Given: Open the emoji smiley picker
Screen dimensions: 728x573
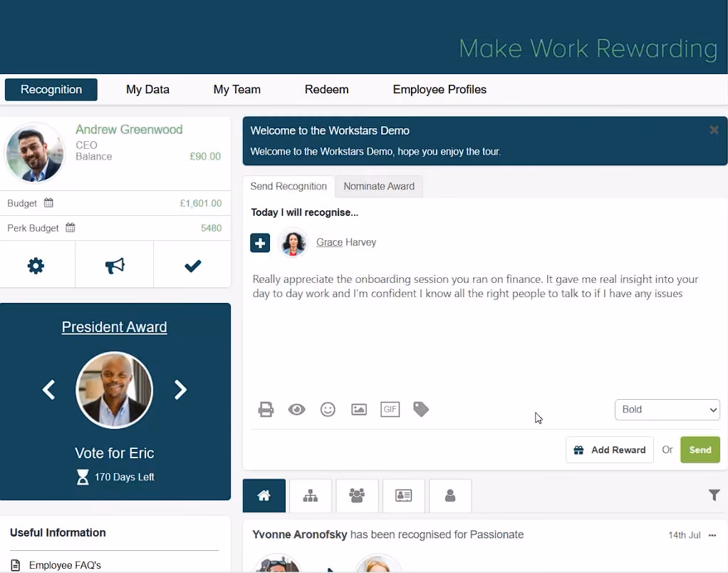Looking at the screenshot, I should (328, 410).
